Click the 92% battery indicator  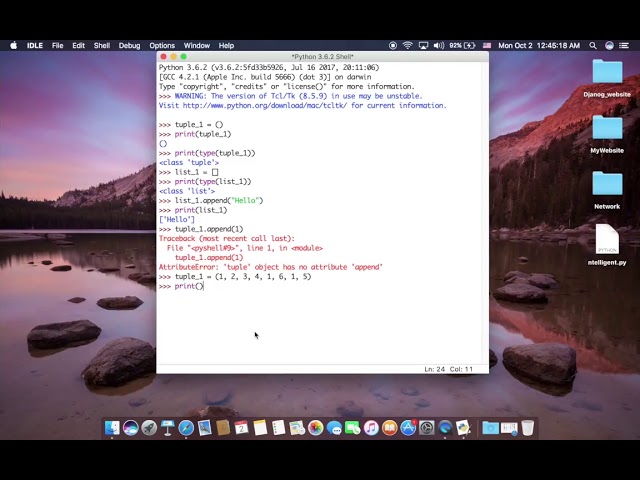click(462, 45)
